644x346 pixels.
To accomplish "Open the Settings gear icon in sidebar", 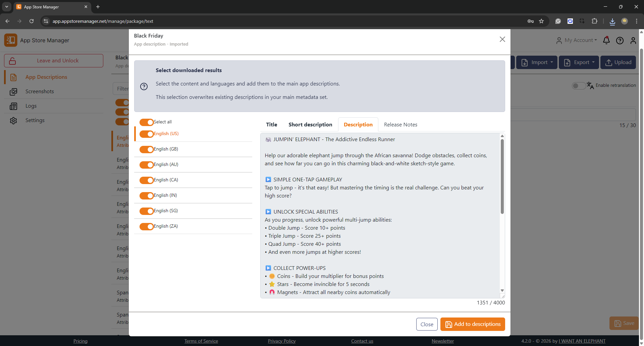I will [13, 121].
